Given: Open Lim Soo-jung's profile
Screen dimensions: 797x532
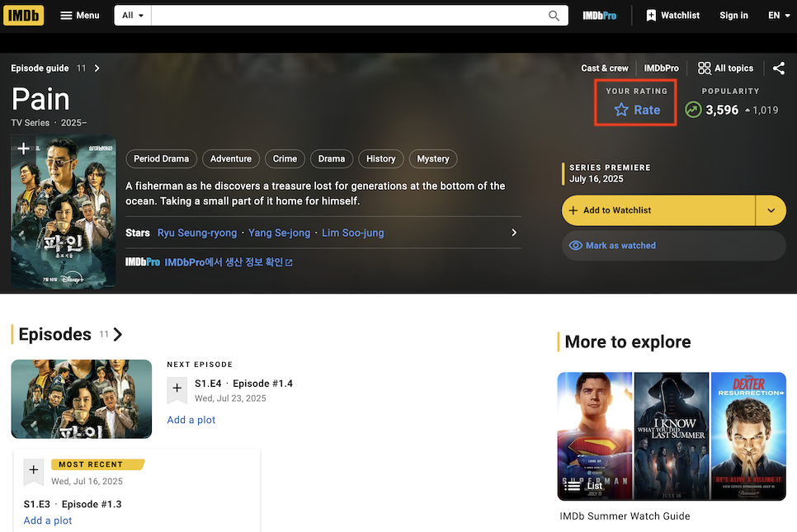Looking at the screenshot, I should point(353,233).
